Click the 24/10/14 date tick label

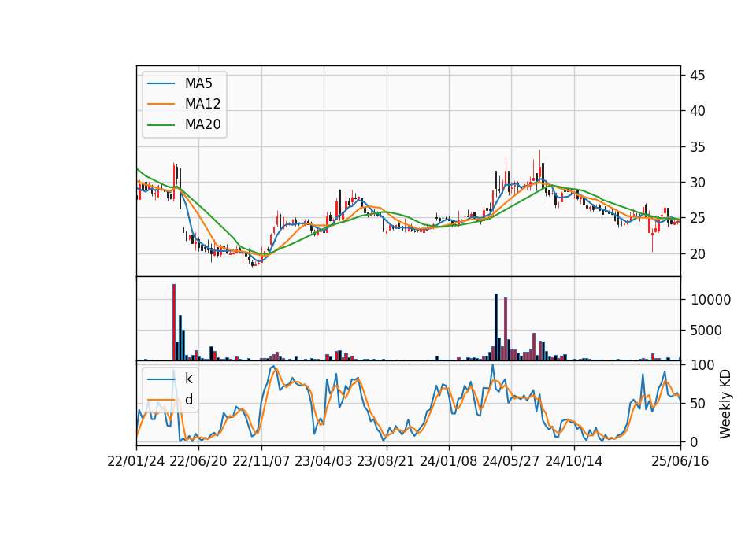(574, 462)
